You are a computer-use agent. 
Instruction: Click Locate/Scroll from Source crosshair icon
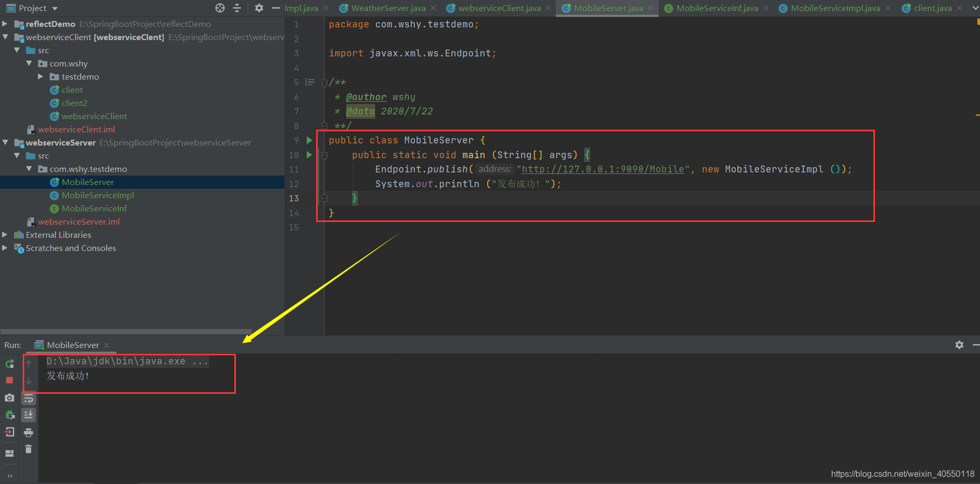point(220,8)
